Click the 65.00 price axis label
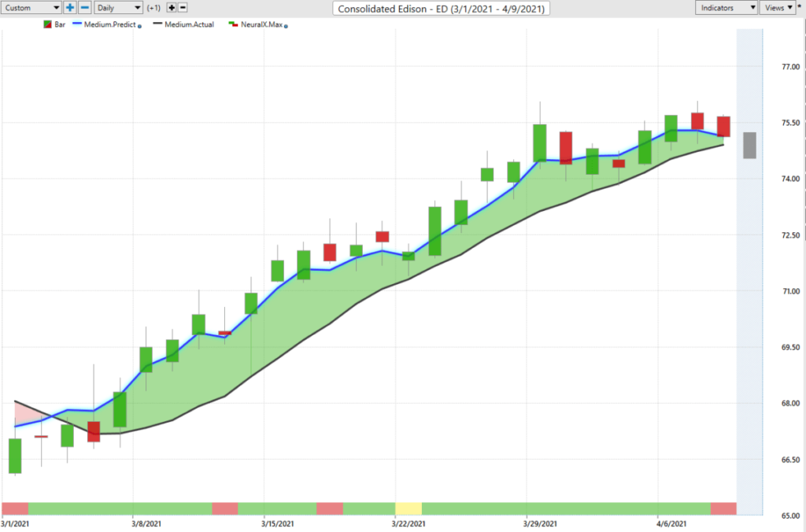Screen dimensions: 806x532 tap(790, 515)
